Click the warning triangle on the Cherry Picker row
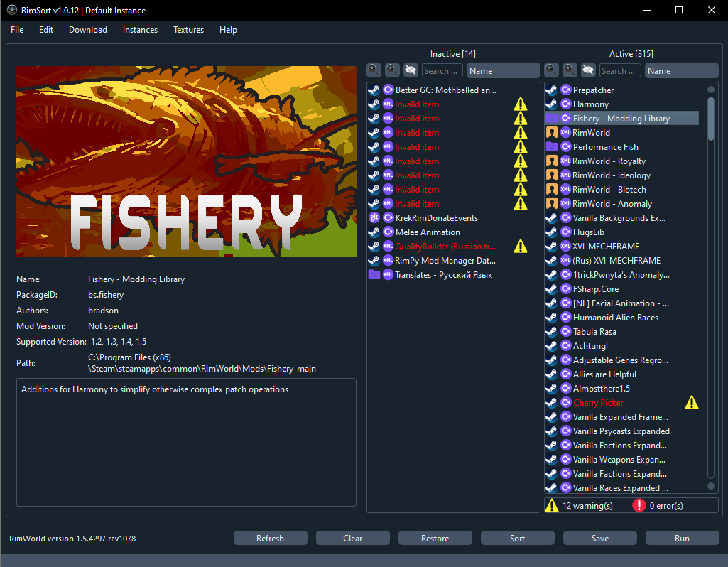728x567 pixels. click(x=691, y=403)
